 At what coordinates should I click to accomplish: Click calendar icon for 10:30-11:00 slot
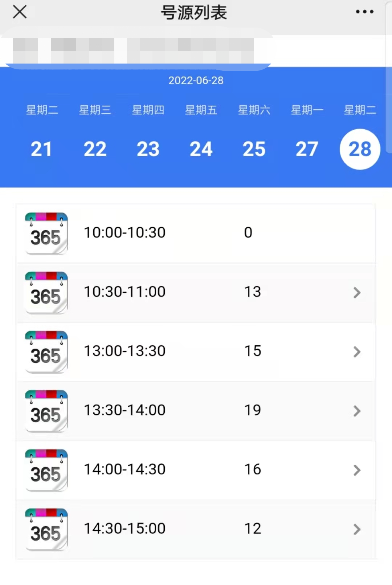click(x=46, y=292)
